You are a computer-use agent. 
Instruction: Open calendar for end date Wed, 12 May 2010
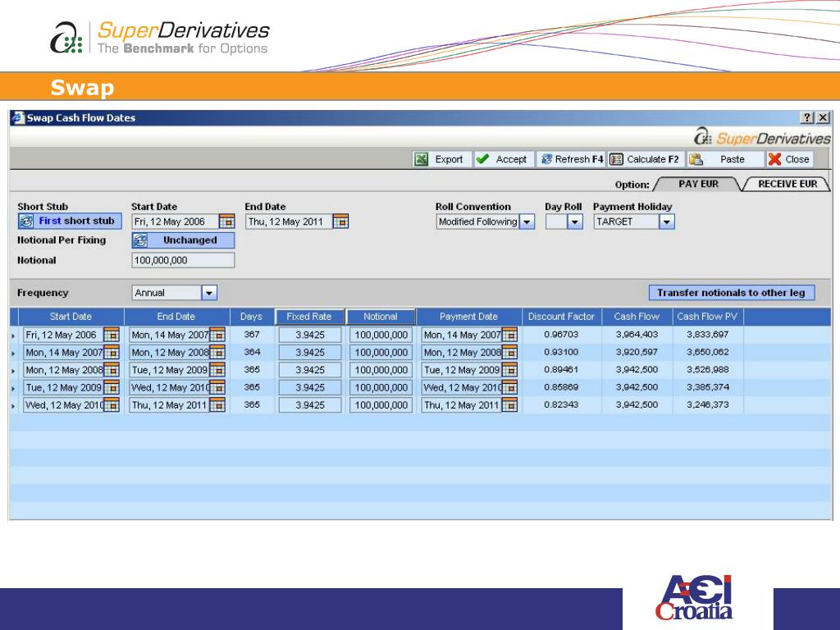[217, 388]
